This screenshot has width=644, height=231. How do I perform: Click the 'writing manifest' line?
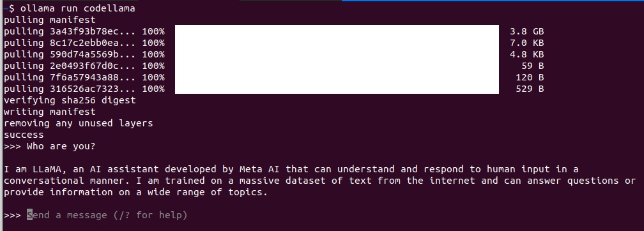click(50, 112)
